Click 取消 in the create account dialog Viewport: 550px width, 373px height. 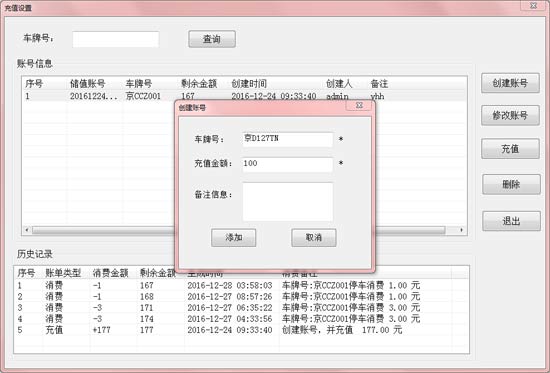click(314, 238)
